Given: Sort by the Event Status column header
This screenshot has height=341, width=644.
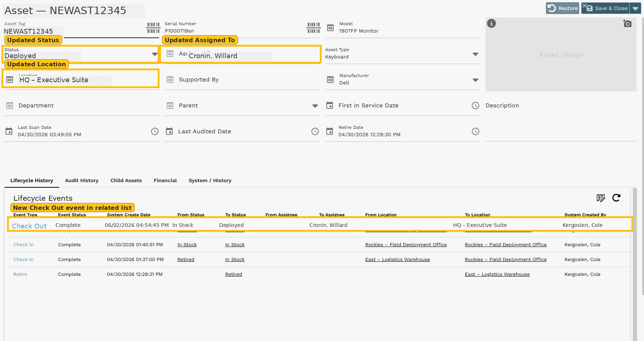Looking at the screenshot, I should (72, 215).
